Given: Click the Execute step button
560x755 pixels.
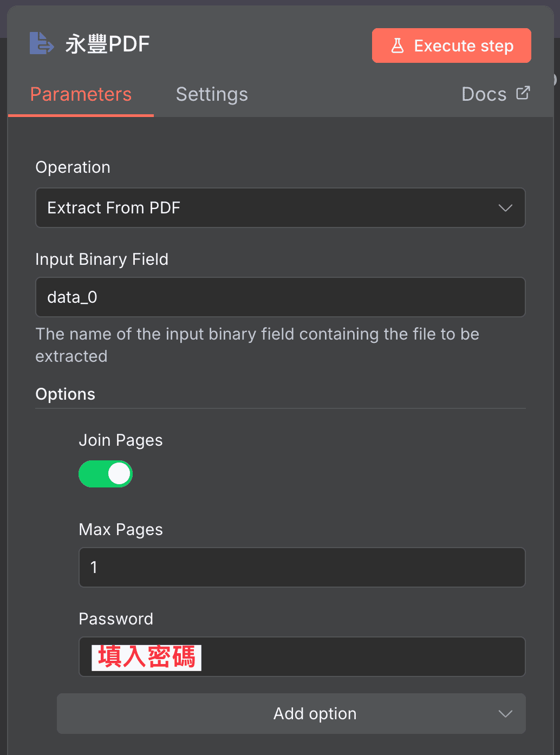Looking at the screenshot, I should click(451, 45).
